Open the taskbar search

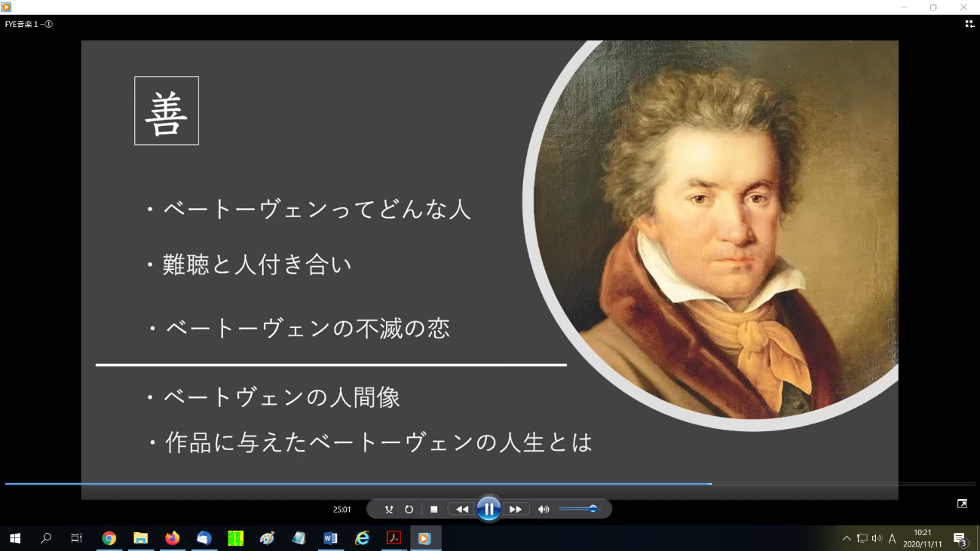pos(46,538)
